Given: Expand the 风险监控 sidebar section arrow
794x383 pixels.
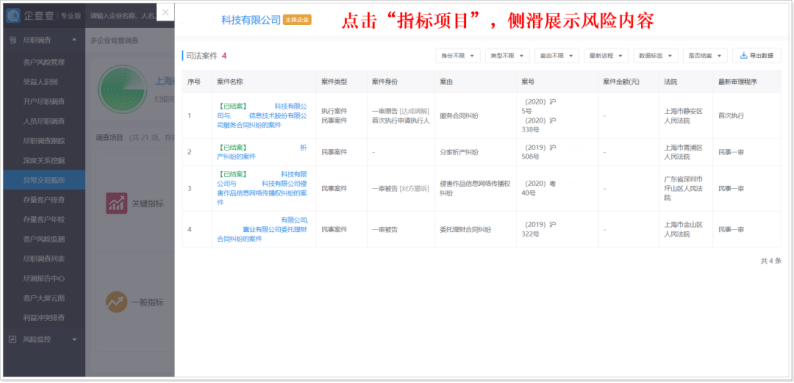Looking at the screenshot, I should click(x=74, y=339).
